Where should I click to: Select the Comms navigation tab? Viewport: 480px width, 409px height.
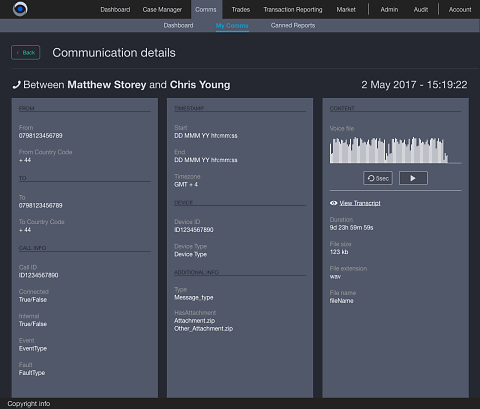(206, 9)
